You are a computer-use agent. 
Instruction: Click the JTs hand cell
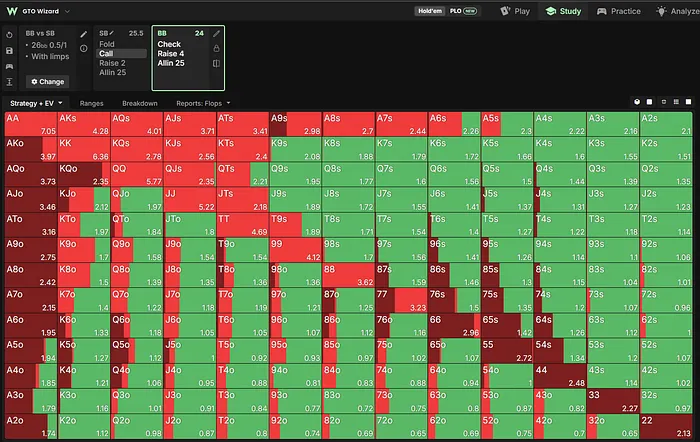(242, 200)
